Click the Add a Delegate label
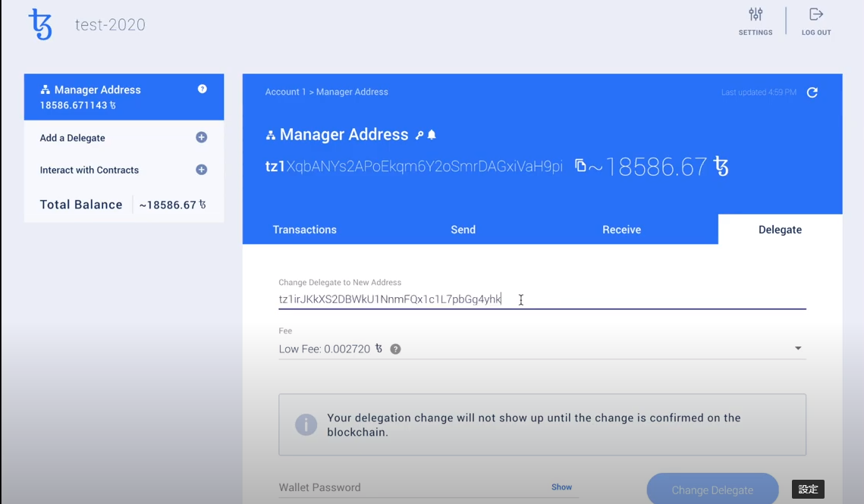 tap(72, 138)
